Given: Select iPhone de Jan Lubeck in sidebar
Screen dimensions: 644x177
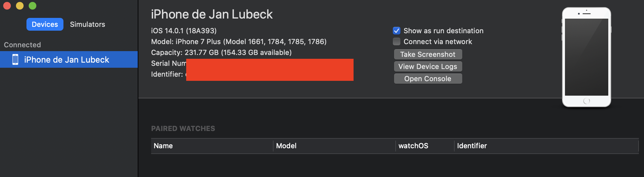Looking at the screenshot, I should [67, 60].
